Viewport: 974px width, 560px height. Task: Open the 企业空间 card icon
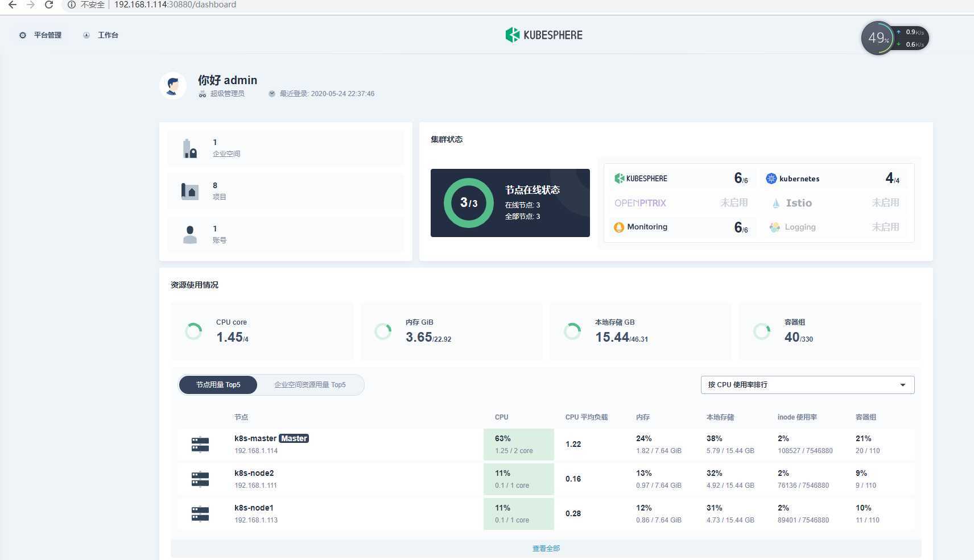pyautogui.click(x=190, y=148)
